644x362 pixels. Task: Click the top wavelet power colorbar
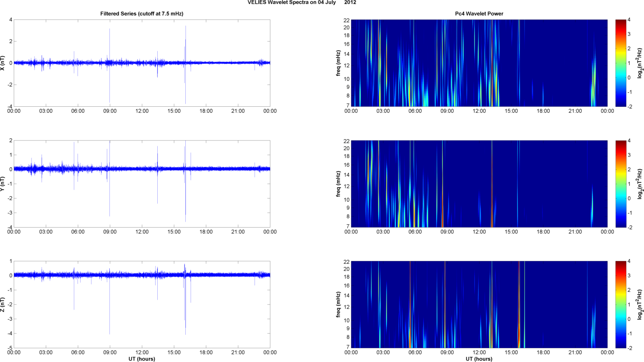621,63
